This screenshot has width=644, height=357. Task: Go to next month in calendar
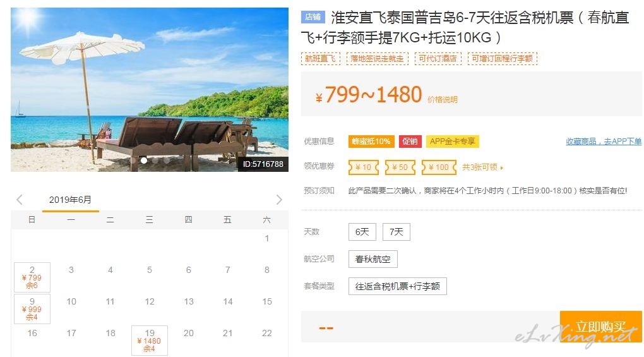[x=279, y=200]
